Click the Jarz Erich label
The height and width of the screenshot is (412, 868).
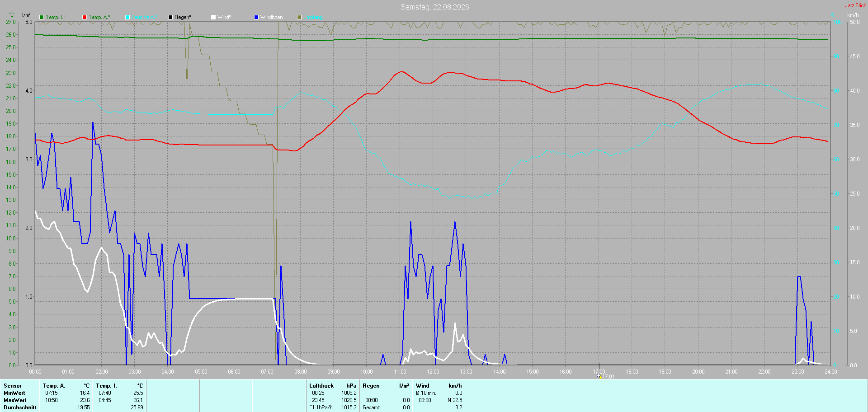(856, 5)
